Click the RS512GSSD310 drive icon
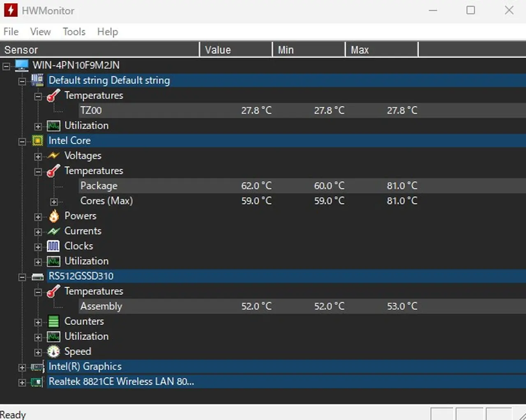Screen dimensions: 526x420 (x=38, y=277)
